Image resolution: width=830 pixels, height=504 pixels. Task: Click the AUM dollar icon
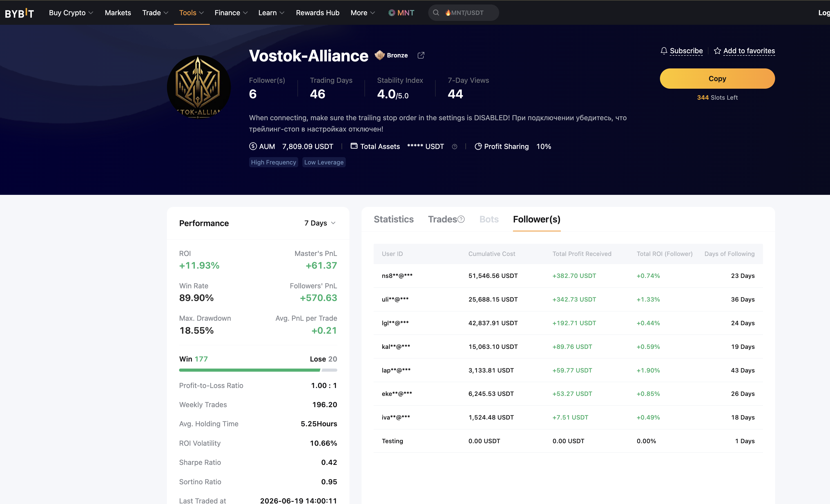(253, 146)
